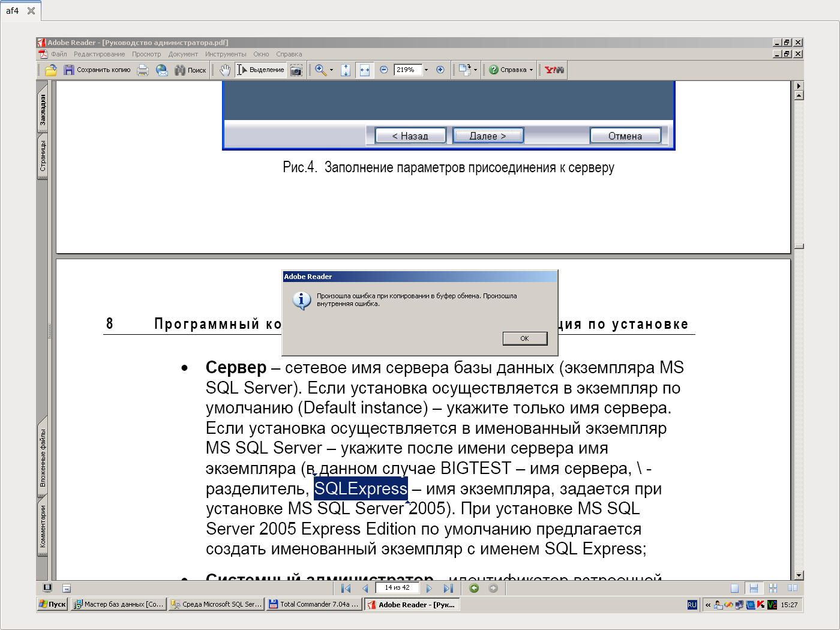Dismiss the error dialog with OK
The image size is (840, 630).
525,338
